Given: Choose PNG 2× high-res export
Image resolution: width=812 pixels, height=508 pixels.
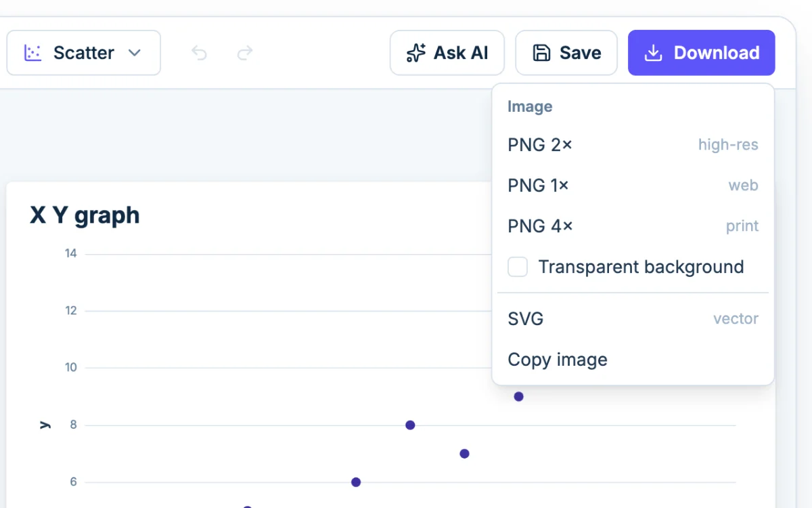Looking at the screenshot, I should pyautogui.click(x=633, y=145).
